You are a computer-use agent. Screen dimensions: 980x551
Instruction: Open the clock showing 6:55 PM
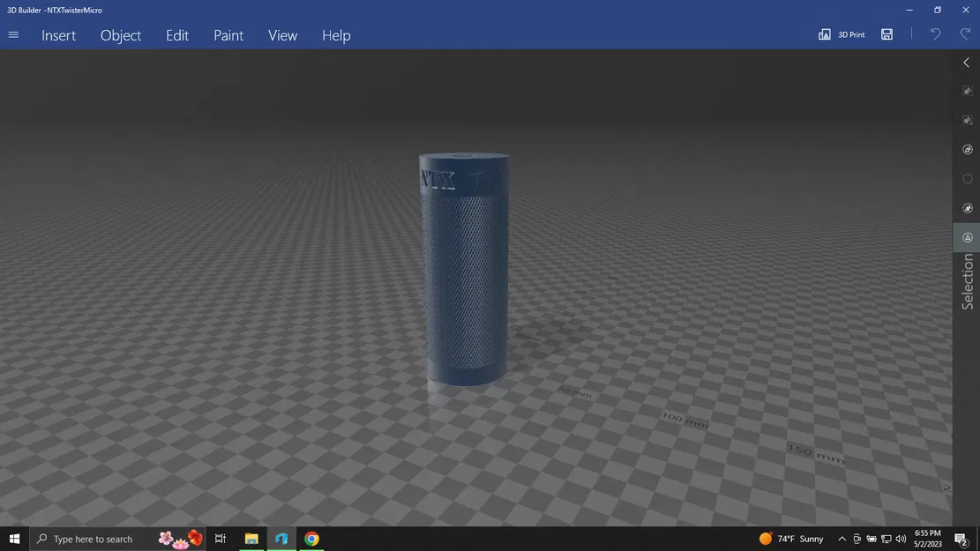927,539
